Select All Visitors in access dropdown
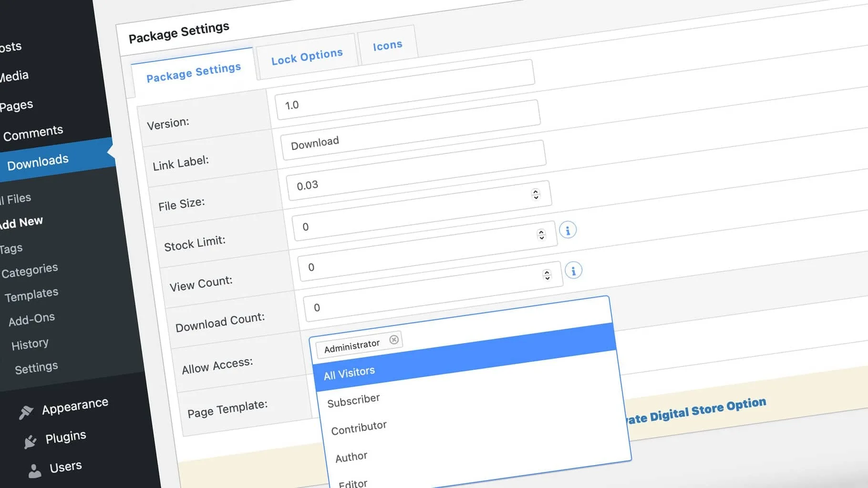The height and width of the screenshot is (488, 868). pyautogui.click(x=349, y=373)
